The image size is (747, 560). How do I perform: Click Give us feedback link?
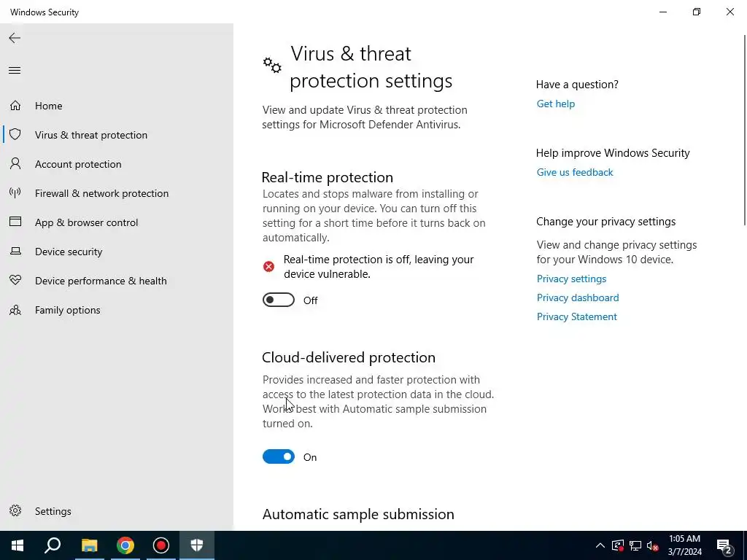click(x=575, y=172)
